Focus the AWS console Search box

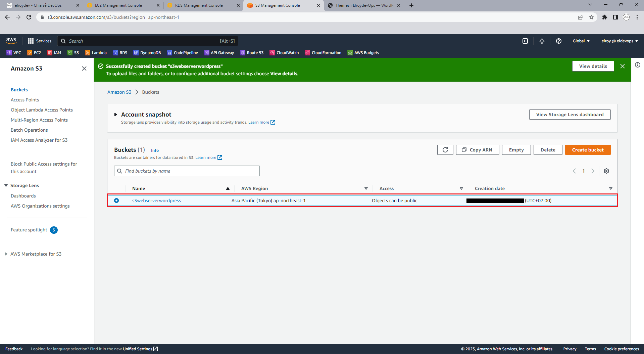point(147,41)
